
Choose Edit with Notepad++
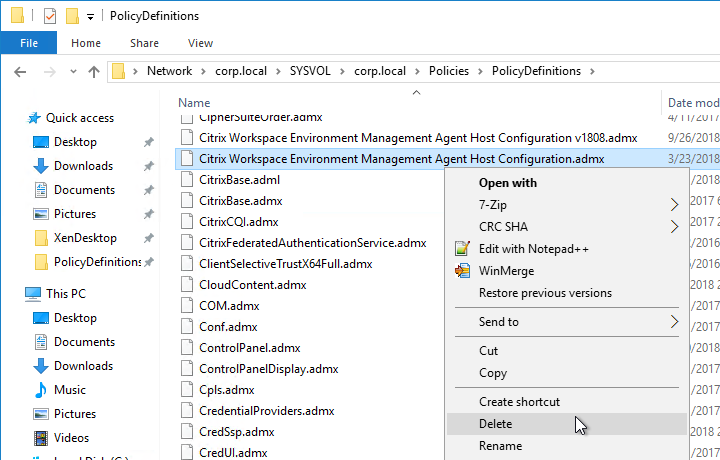567,249
